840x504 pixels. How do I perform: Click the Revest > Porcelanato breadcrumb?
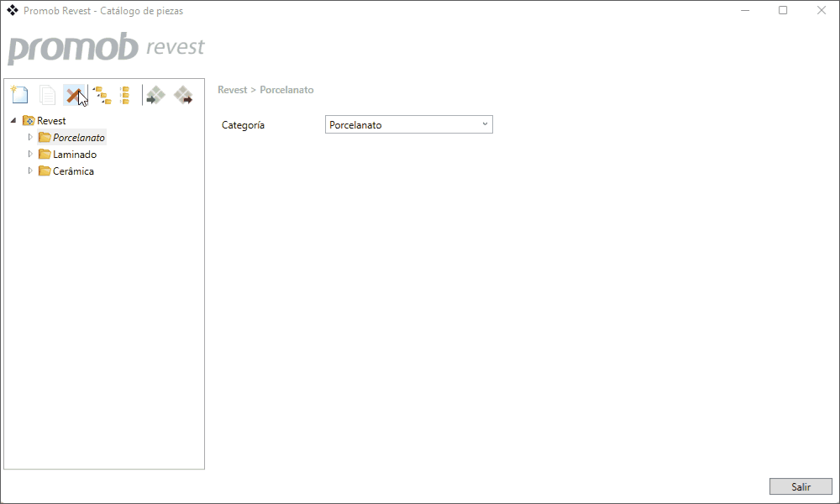tap(265, 89)
